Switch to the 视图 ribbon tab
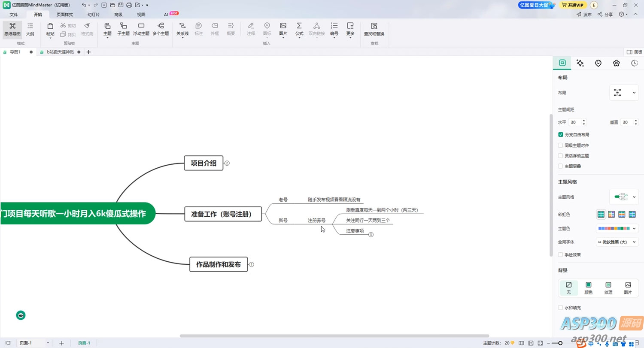Image resolution: width=644 pixels, height=348 pixels. pos(141,15)
